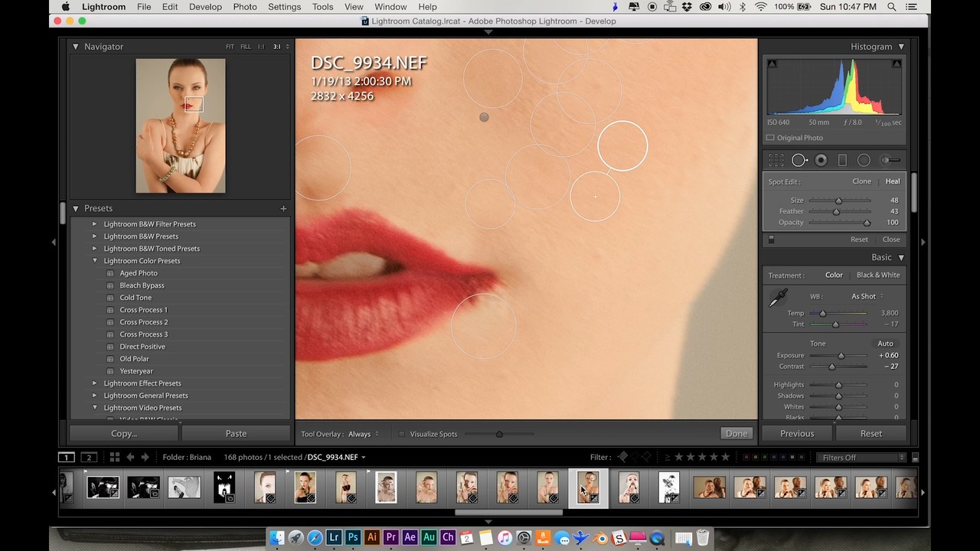
Task: Open the View menu
Action: 354,7
